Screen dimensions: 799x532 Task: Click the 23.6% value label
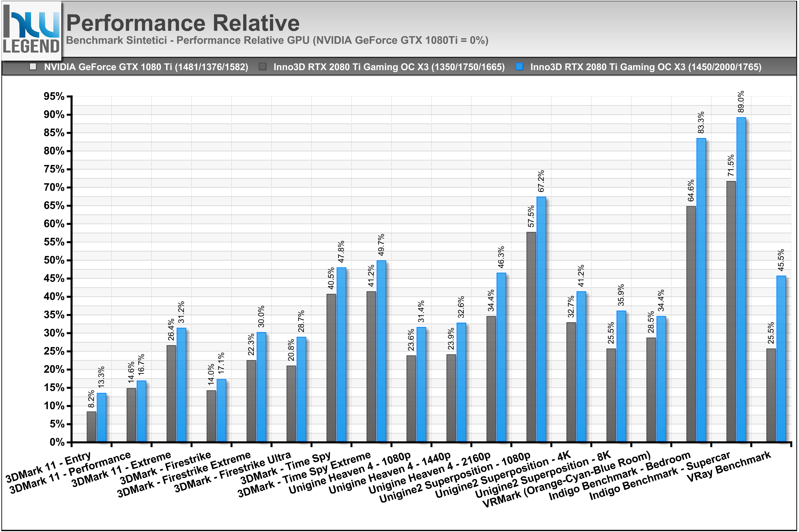[x=411, y=340]
